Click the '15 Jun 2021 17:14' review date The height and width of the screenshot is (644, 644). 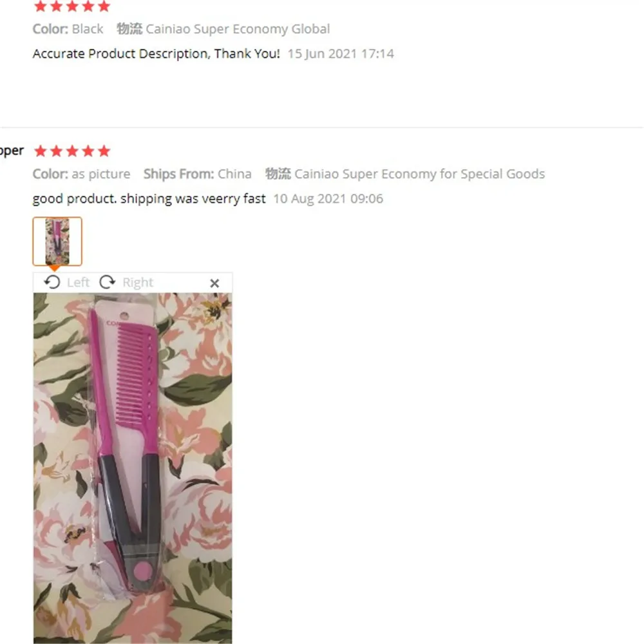pos(341,54)
